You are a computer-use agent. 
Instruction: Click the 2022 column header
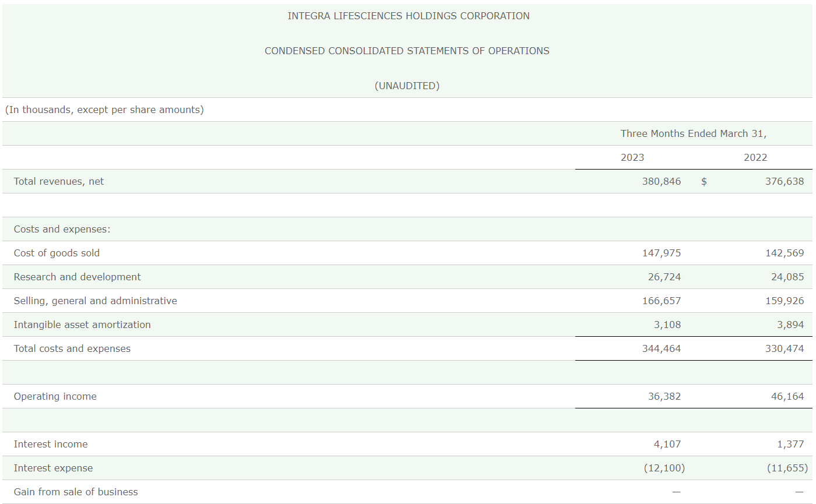pos(755,157)
